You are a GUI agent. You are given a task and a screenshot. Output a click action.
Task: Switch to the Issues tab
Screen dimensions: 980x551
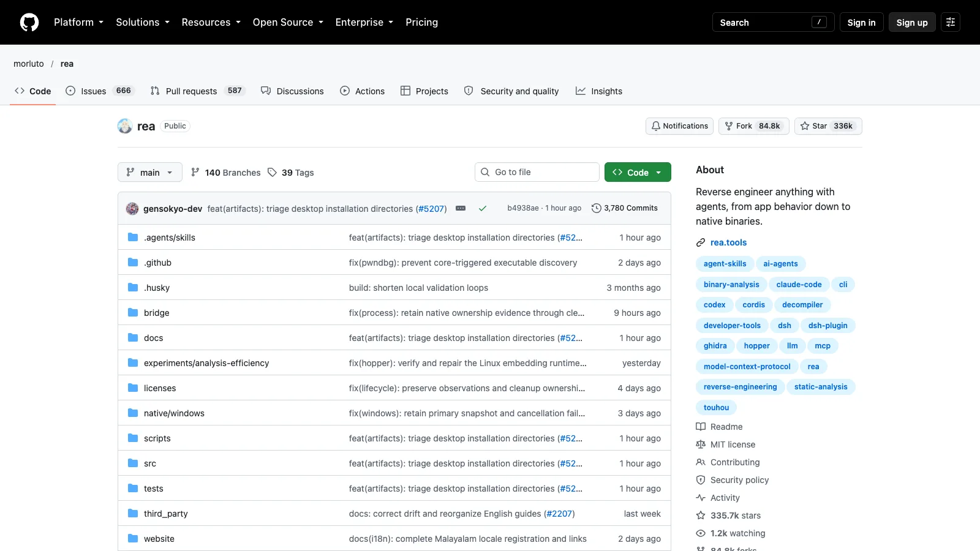(x=100, y=91)
